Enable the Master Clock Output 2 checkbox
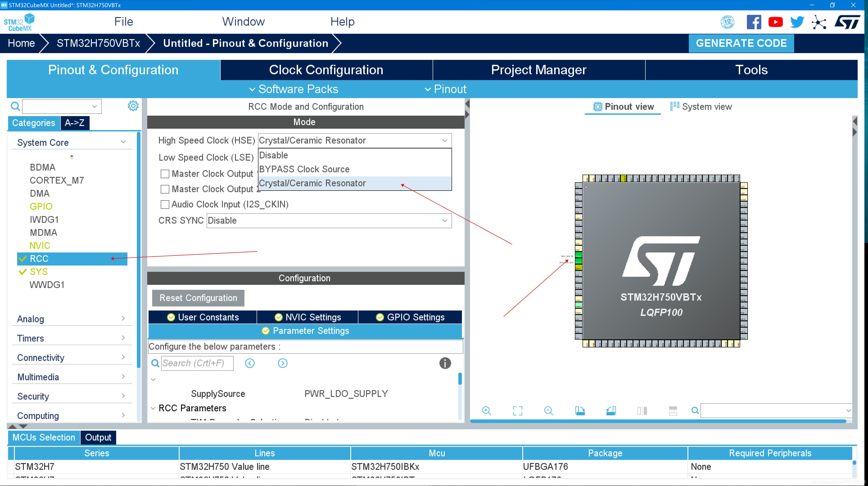This screenshot has width=868, height=486. pos(165,189)
